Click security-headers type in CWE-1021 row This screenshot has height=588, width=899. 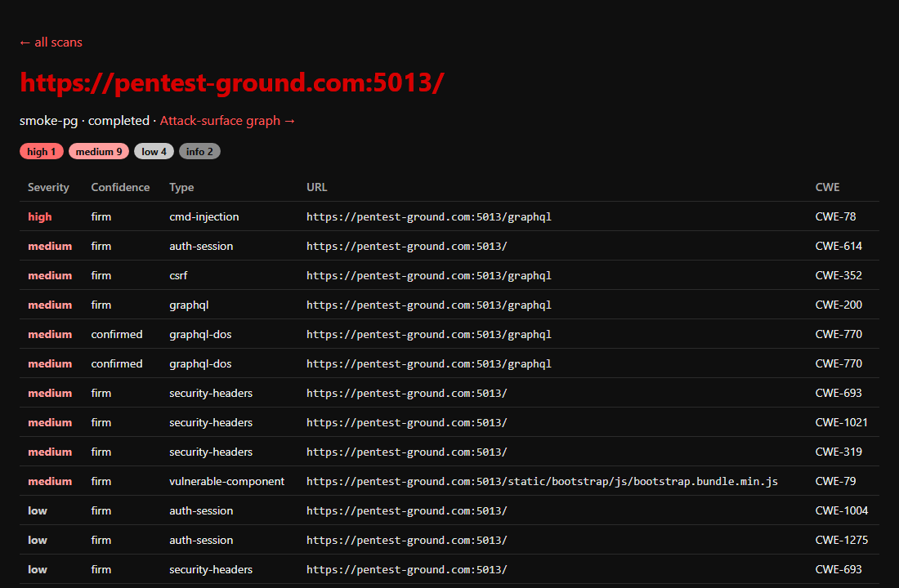tap(211, 422)
